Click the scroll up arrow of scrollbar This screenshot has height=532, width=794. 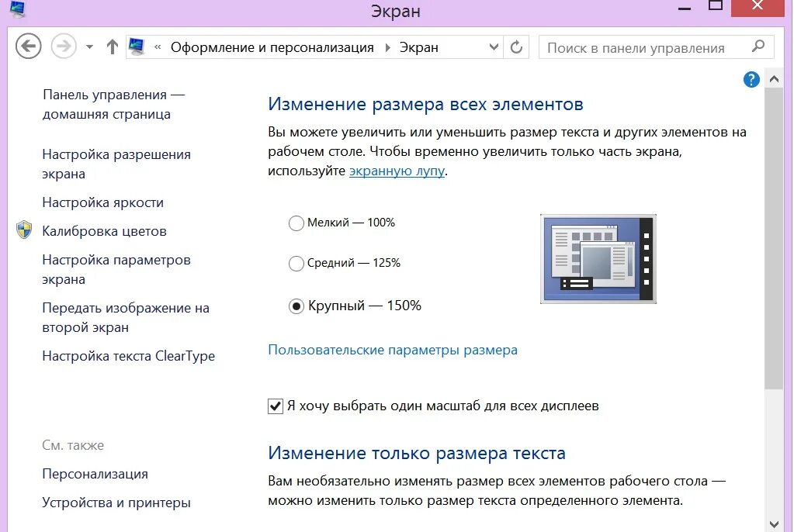coord(774,79)
